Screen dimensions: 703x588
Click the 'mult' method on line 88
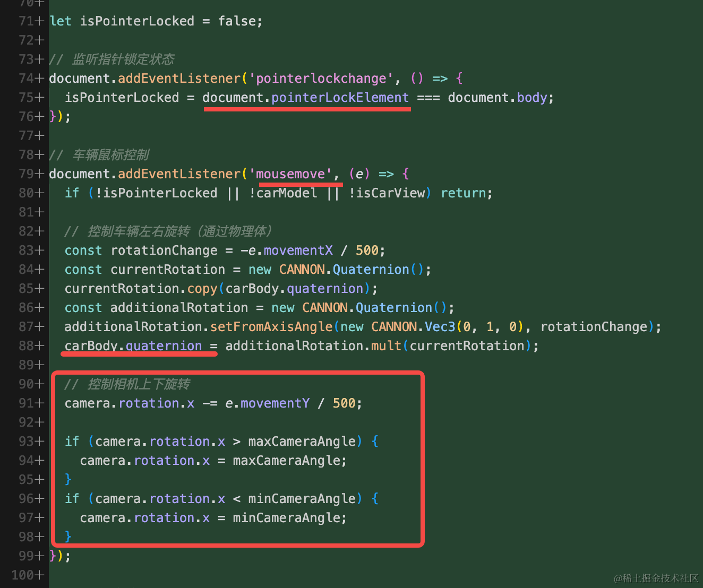(x=387, y=346)
